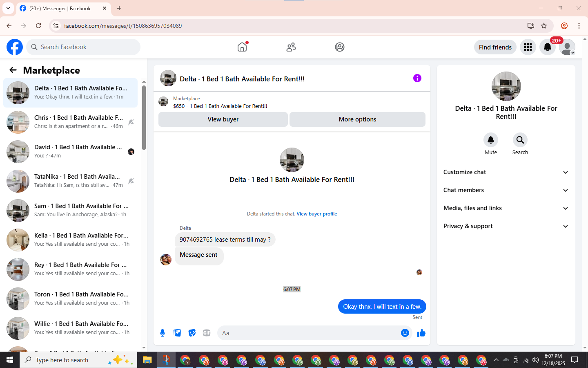588x368 pixels.
Task: Open the Home feed icon
Action: tap(242, 47)
